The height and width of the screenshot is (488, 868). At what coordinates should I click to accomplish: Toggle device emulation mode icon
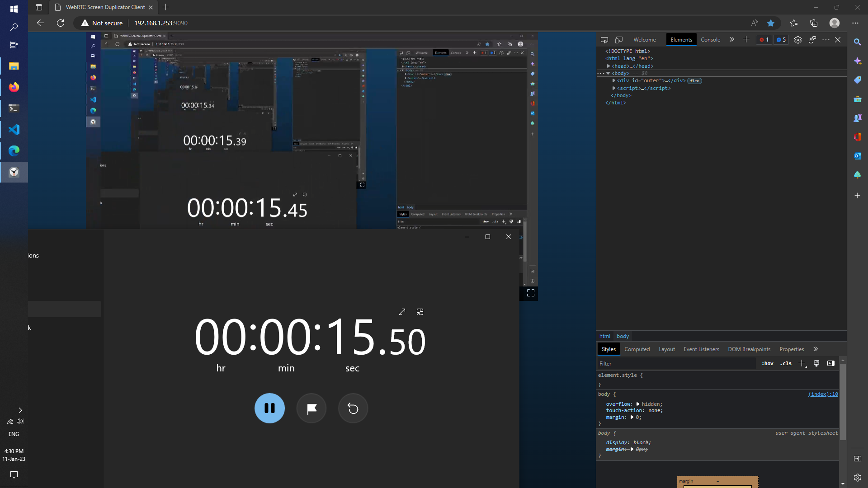[x=619, y=40]
